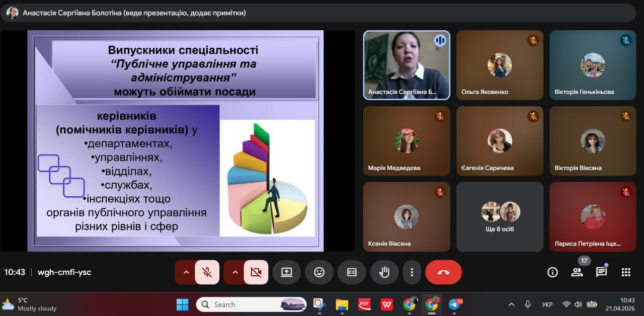Unmute the microphone
Screen dimensions: 644x316
tap(207, 272)
